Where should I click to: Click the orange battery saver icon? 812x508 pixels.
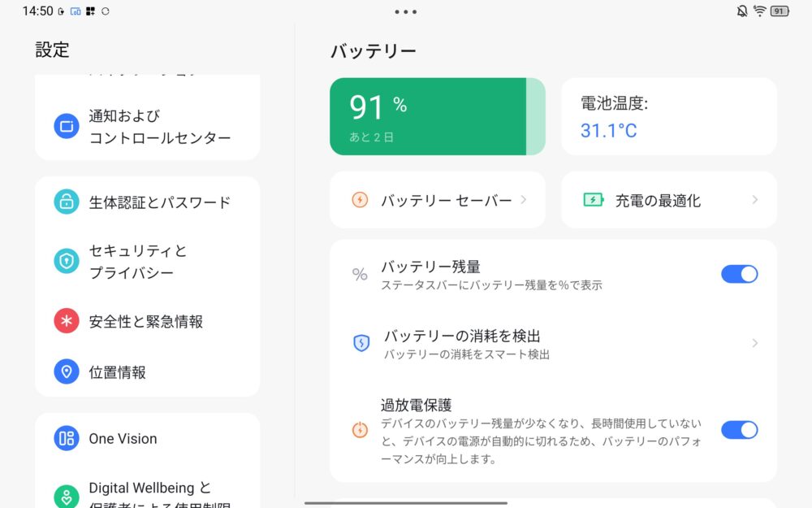click(x=360, y=200)
